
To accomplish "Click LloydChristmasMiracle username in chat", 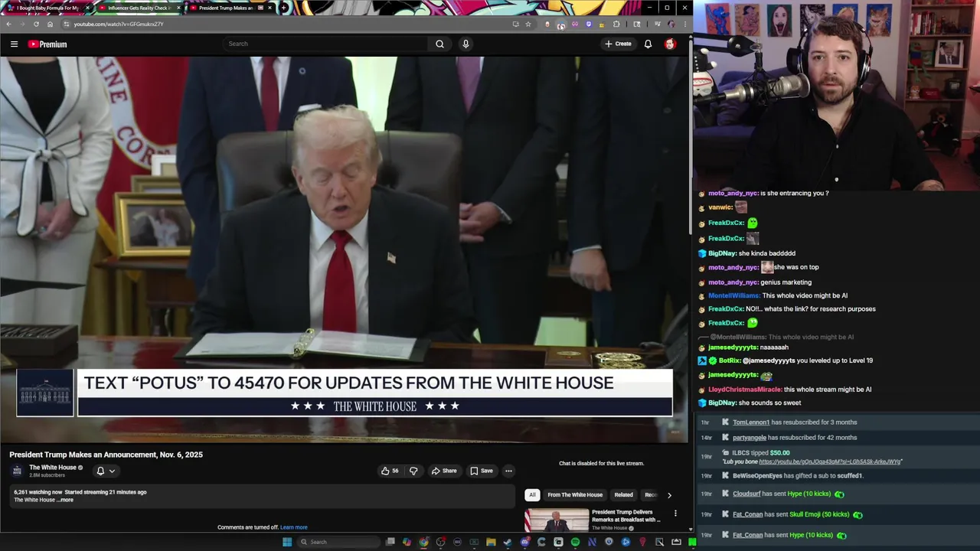I will click(745, 390).
